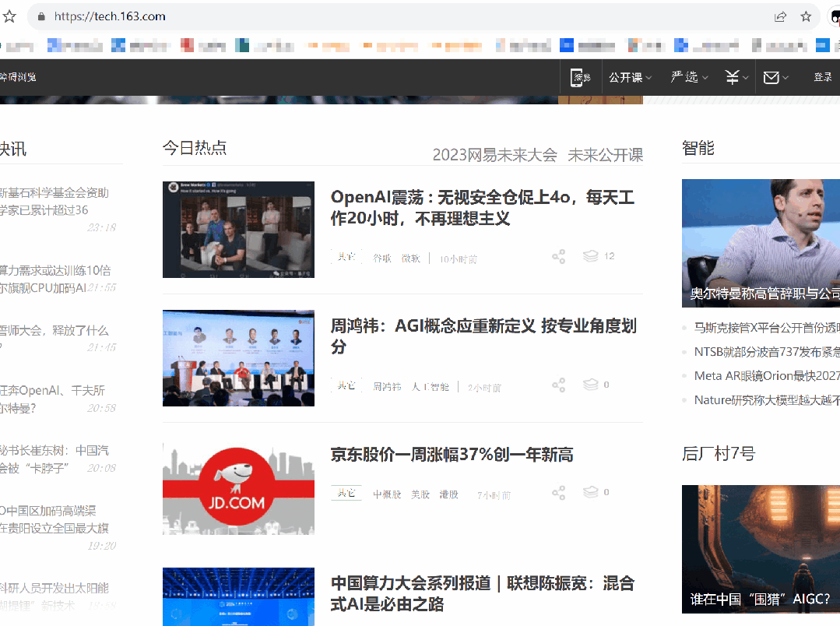Click the 人工智能 tag link
840x626 pixels.
[x=431, y=387]
